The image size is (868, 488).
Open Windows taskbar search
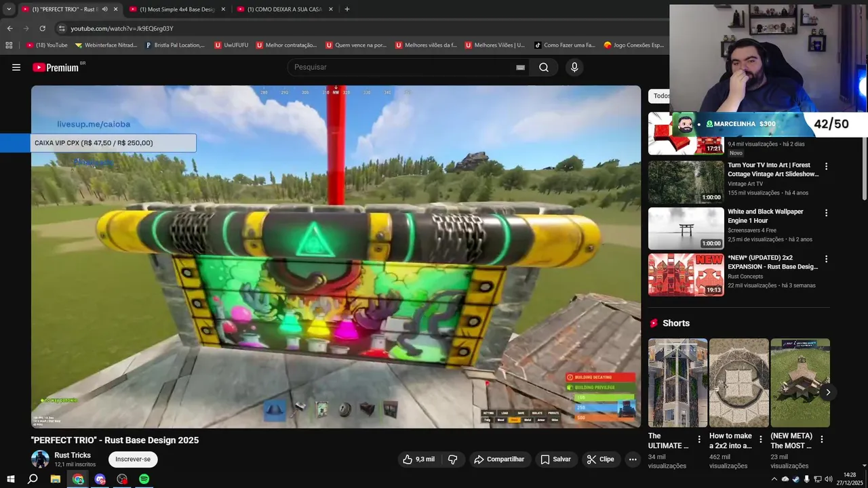click(33, 479)
